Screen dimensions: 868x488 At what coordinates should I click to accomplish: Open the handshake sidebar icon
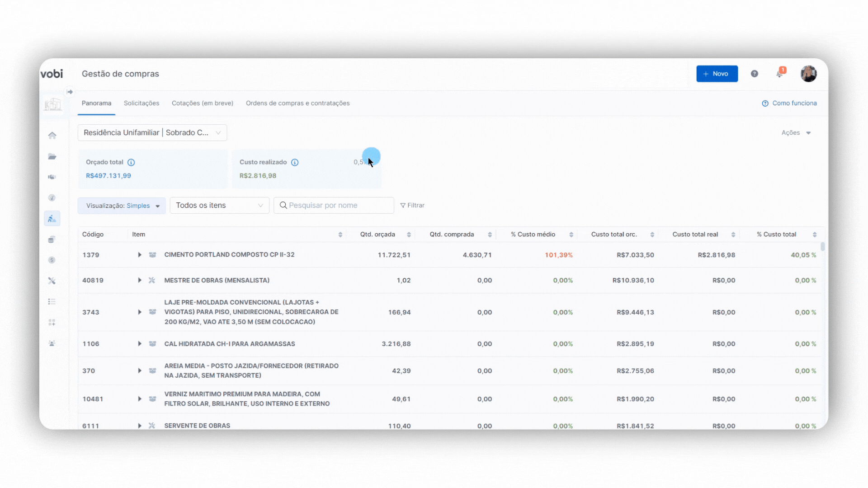[52, 177]
